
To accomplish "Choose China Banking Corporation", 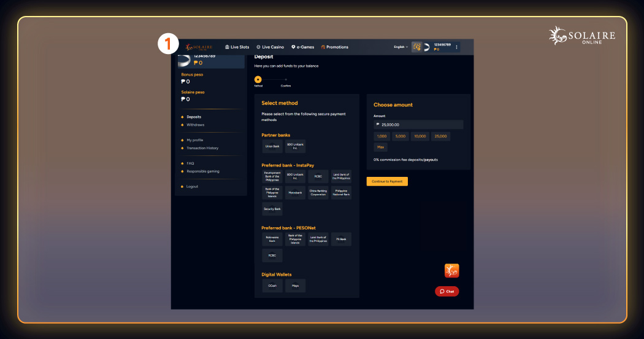I will tap(318, 193).
